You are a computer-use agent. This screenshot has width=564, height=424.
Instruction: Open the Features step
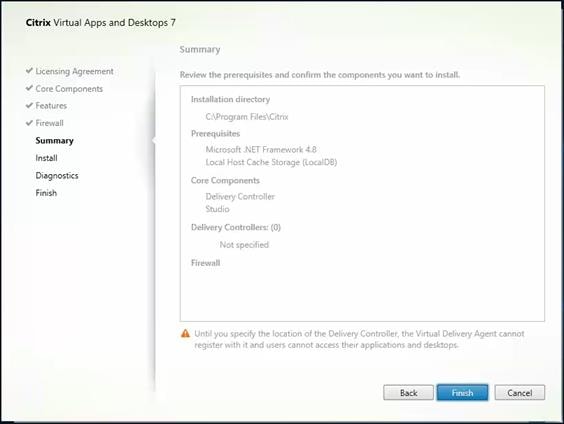[x=51, y=106]
